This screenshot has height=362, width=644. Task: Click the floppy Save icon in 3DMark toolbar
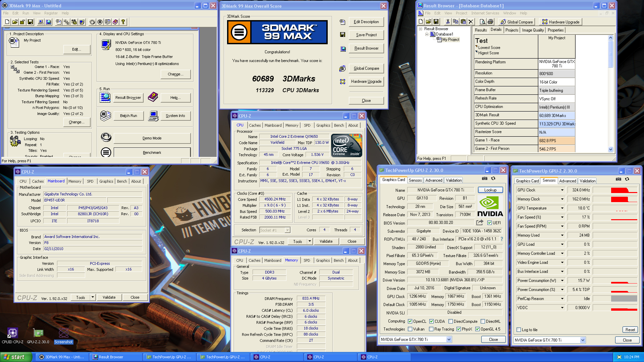point(30,22)
